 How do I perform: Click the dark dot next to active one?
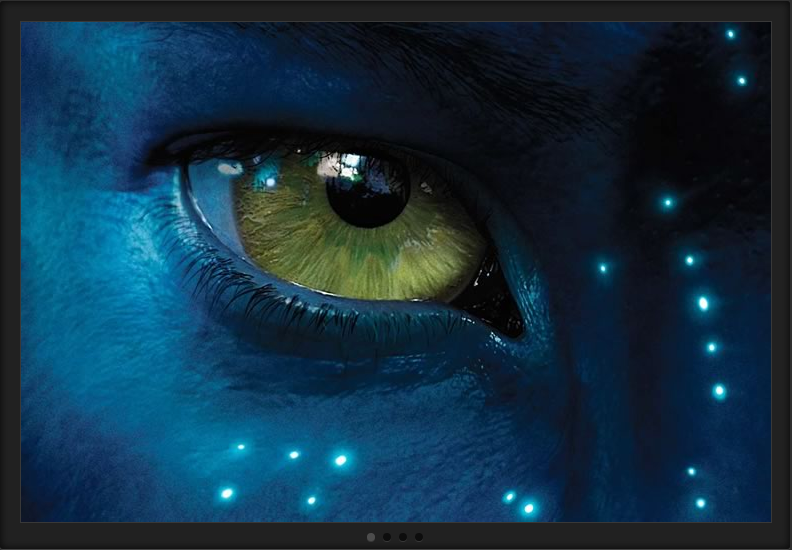[387, 537]
